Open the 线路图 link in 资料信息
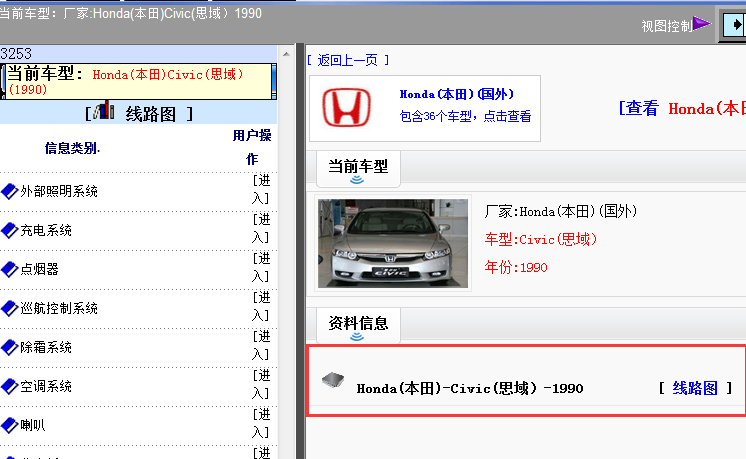Image resolution: width=746 pixels, height=459 pixels. tap(695, 388)
